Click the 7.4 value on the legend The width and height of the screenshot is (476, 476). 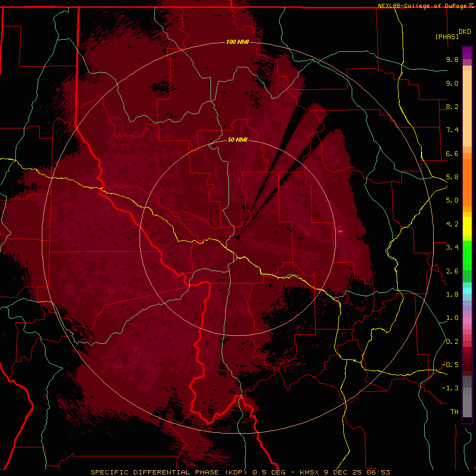tap(452, 130)
